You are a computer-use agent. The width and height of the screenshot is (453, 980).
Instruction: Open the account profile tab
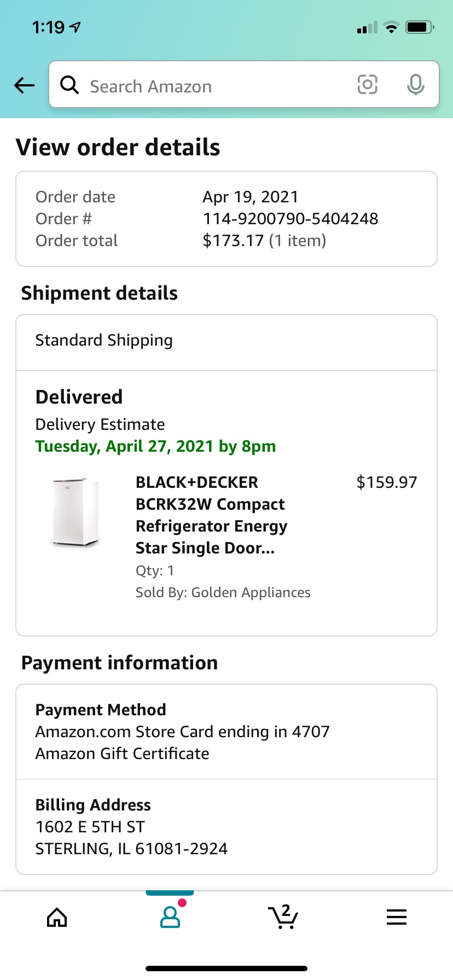tap(170, 917)
